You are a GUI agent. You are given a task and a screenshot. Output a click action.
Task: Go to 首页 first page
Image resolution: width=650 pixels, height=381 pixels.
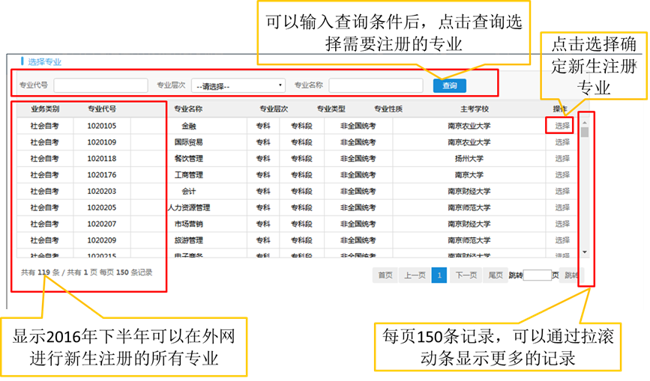[x=385, y=275]
